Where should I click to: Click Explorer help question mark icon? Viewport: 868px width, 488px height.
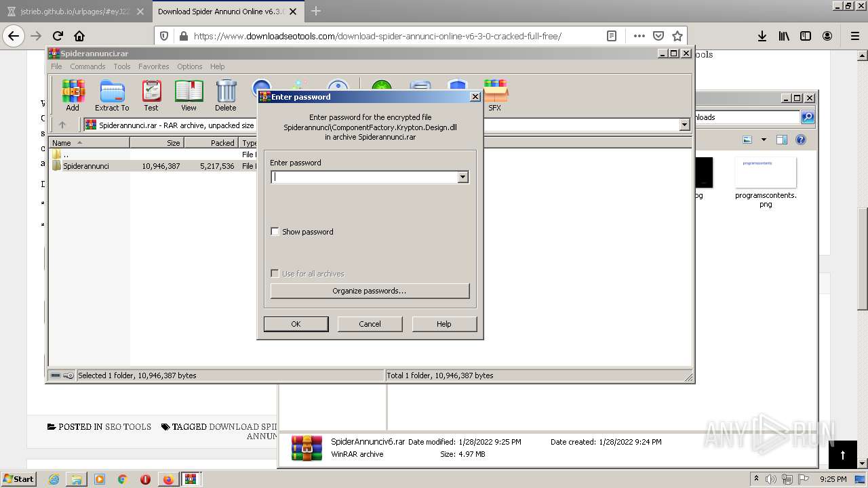(x=800, y=140)
